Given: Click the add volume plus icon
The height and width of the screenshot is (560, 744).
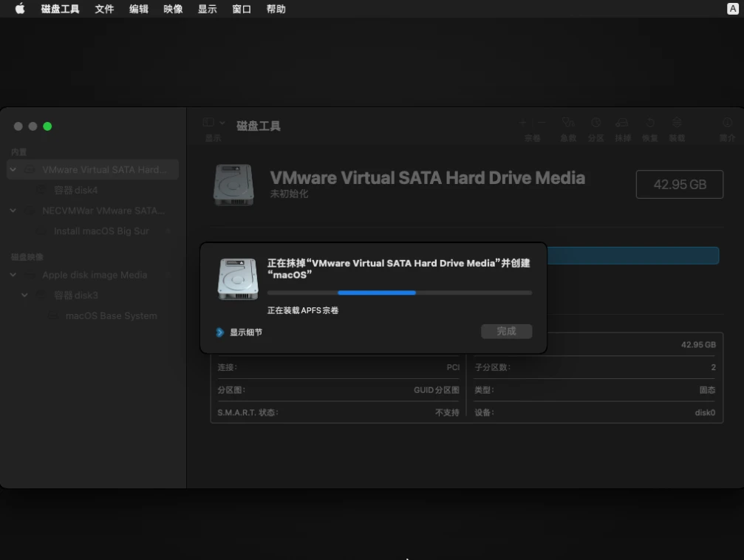Looking at the screenshot, I should point(523,123).
